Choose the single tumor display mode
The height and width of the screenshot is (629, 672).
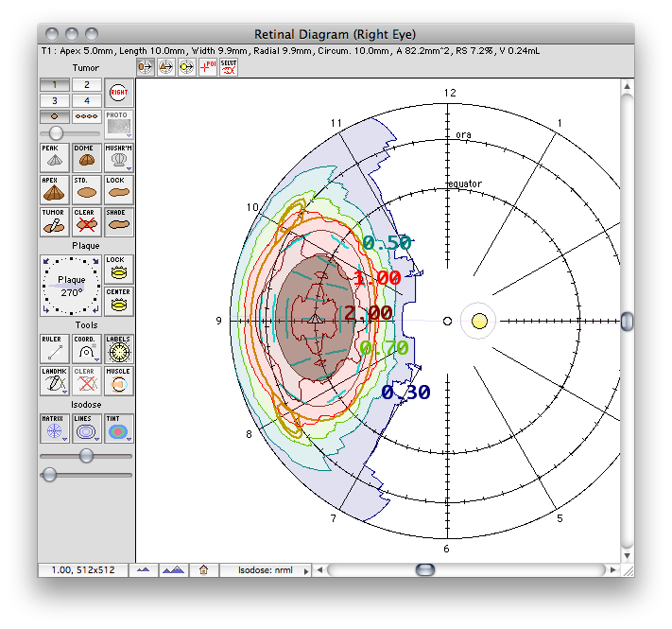point(55,116)
